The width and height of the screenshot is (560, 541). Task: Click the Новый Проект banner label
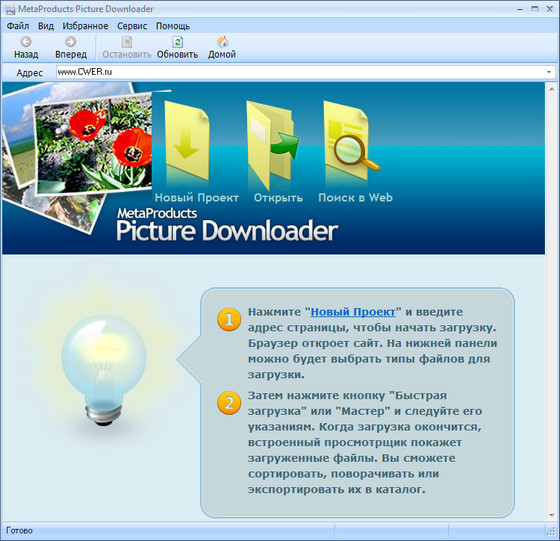point(196,197)
